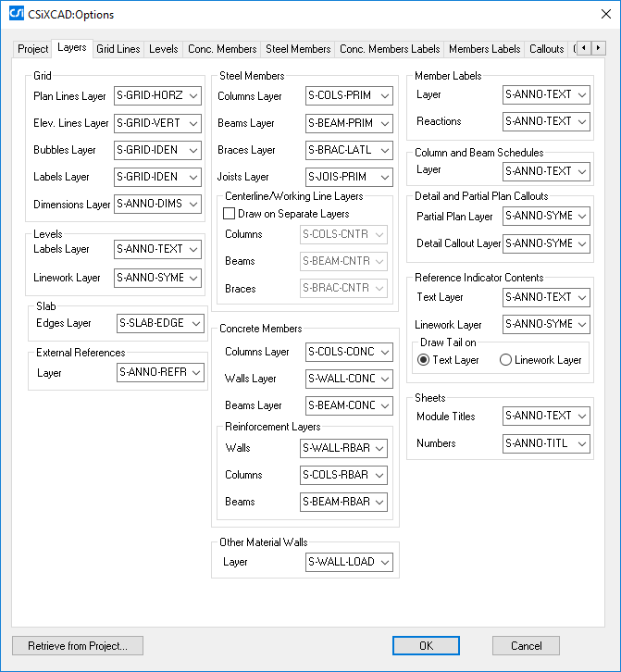Open the Plan Lines Layer dropdown
The image size is (621, 672).
[157, 95]
